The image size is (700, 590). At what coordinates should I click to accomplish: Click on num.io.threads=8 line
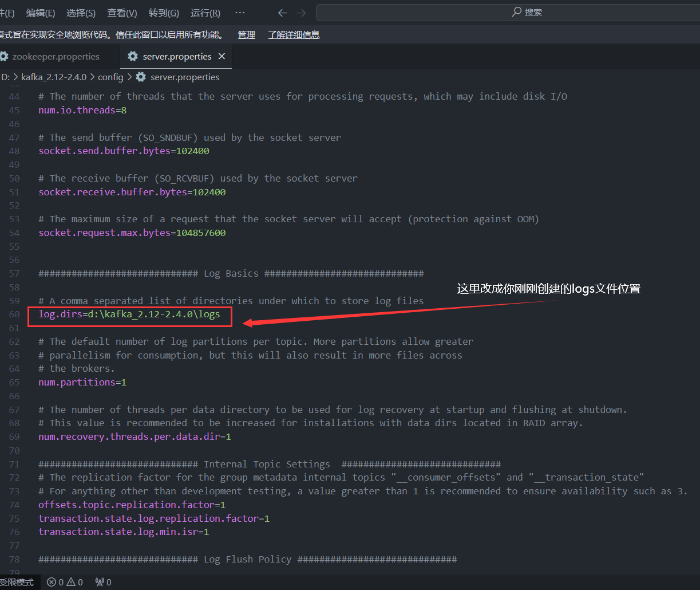click(82, 110)
